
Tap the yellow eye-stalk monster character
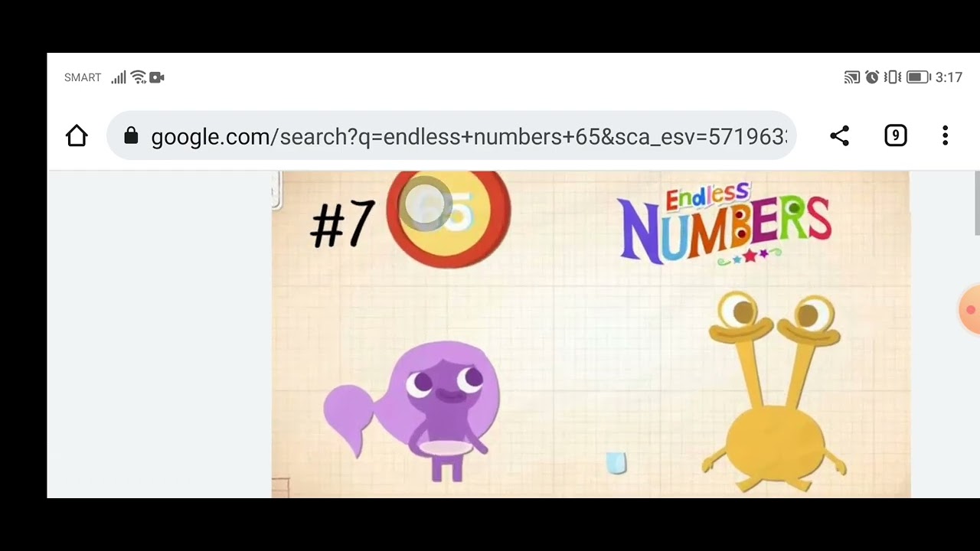[775, 391]
